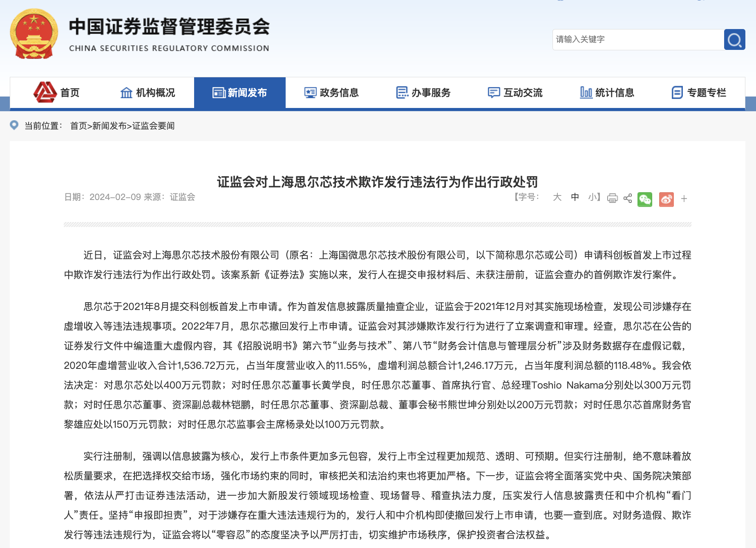This screenshot has height=548, width=756.
Task: Open 互动交流 in the navigation bar
Action: [x=515, y=93]
